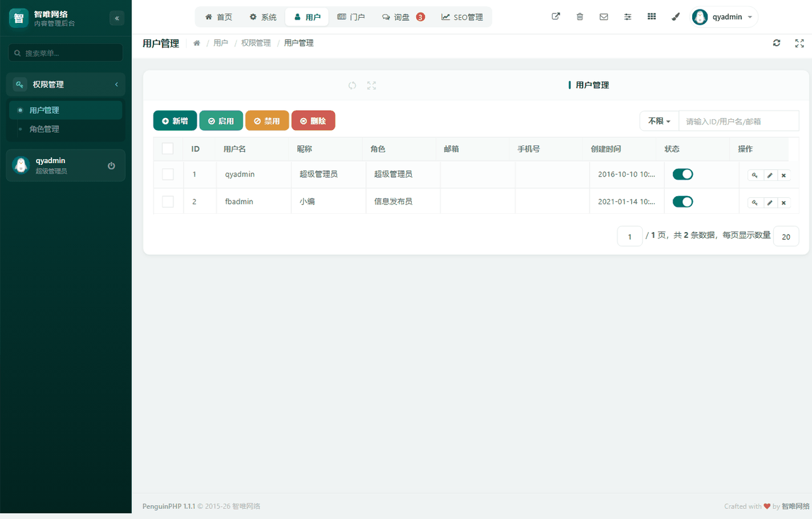Click the 权限管理 breadcrumb link
Image resolution: width=812 pixels, height=519 pixels.
256,43
